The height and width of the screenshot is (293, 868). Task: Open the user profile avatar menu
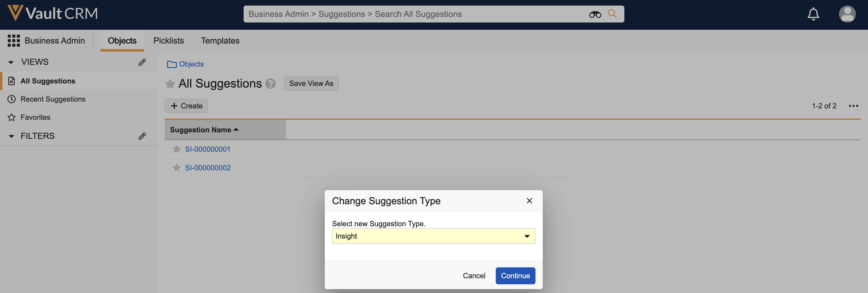pyautogui.click(x=847, y=14)
